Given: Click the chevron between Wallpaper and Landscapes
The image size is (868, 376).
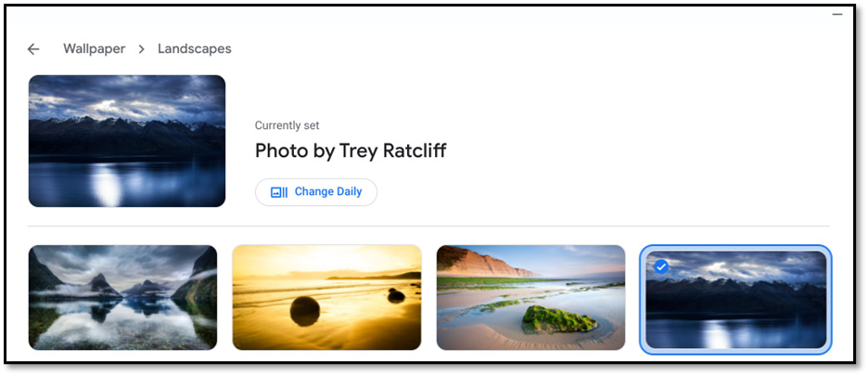Looking at the screenshot, I should tap(142, 49).
